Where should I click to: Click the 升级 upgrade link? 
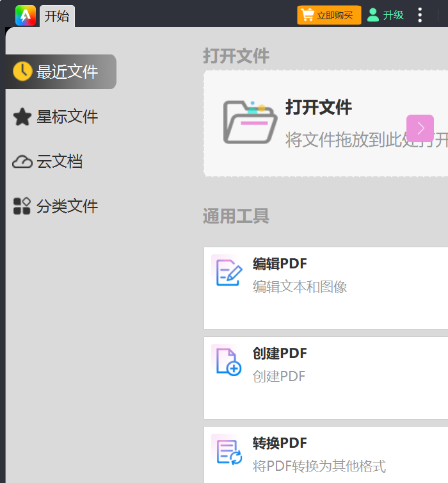(x=393, y=15)
